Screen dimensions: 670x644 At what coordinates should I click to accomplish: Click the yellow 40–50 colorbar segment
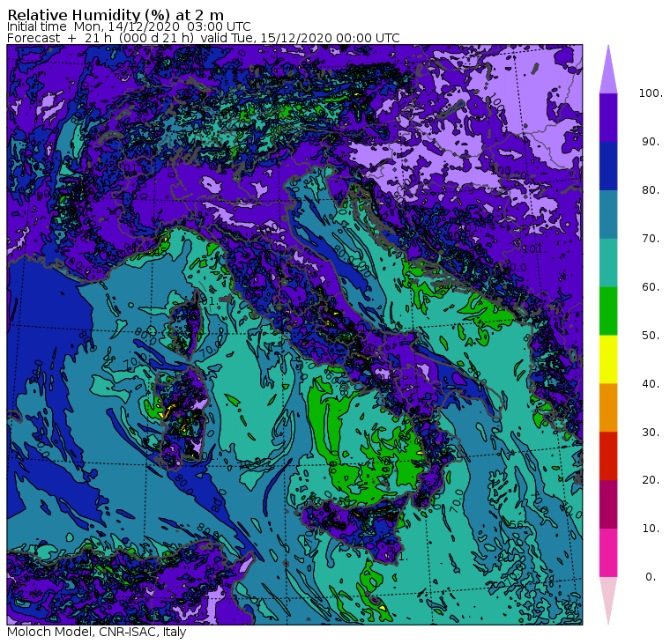pyautogui.click(x=608, y=359)
